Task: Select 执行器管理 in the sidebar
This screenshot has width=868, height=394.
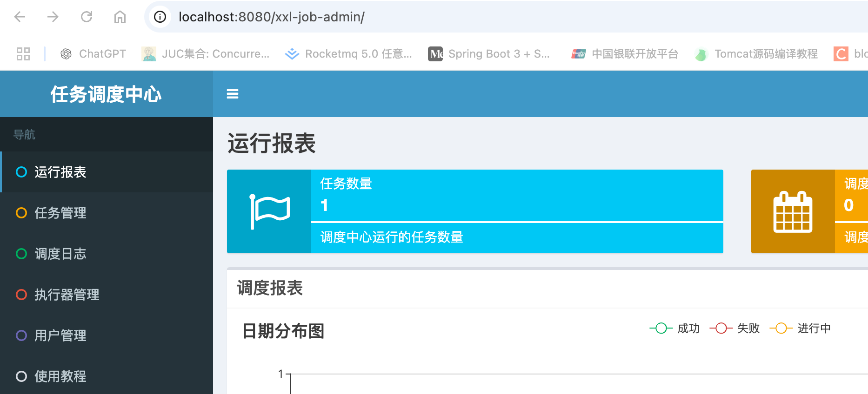Action: tap(67, 295)
